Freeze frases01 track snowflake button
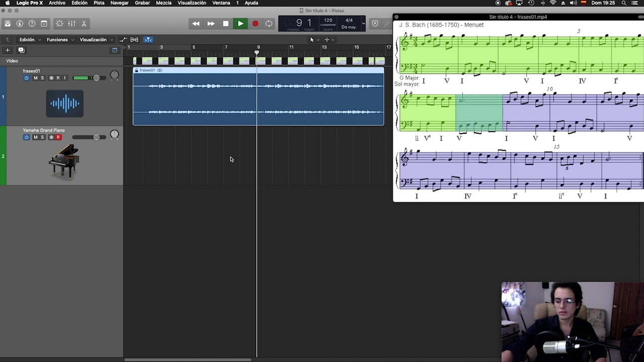The height and width of the screenshot is (362, 644). pyautogui.click(x=51, y=78)
